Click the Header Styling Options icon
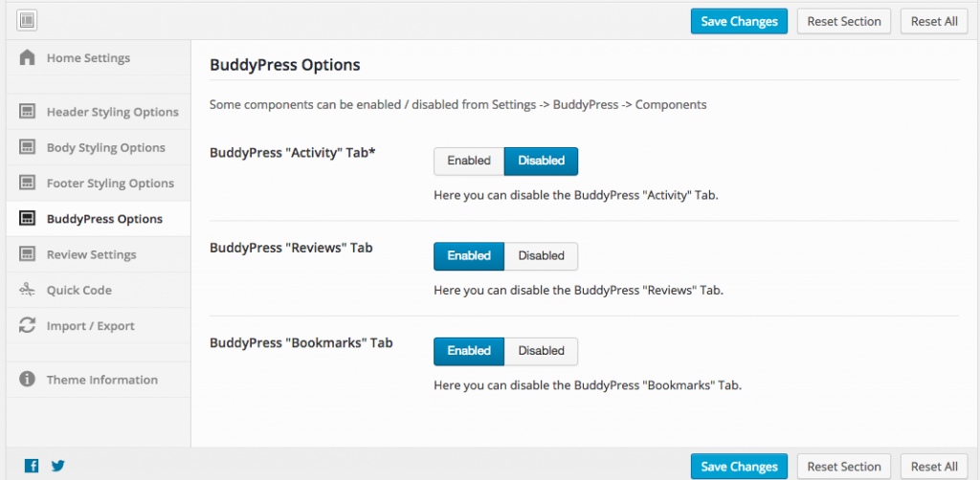The image size is (980, 480). click(x=27, y=112)
